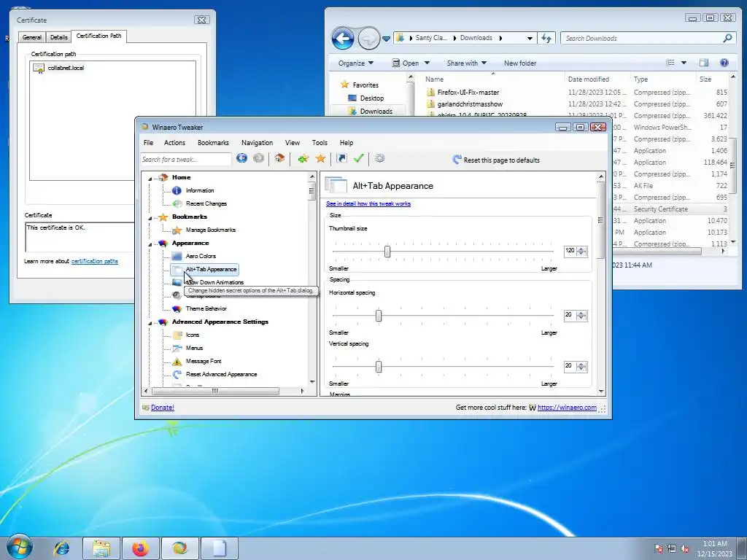Open recent pages dropdown arrow in Explorer
Screen dimensions: 747x560
tap(387, 39)
